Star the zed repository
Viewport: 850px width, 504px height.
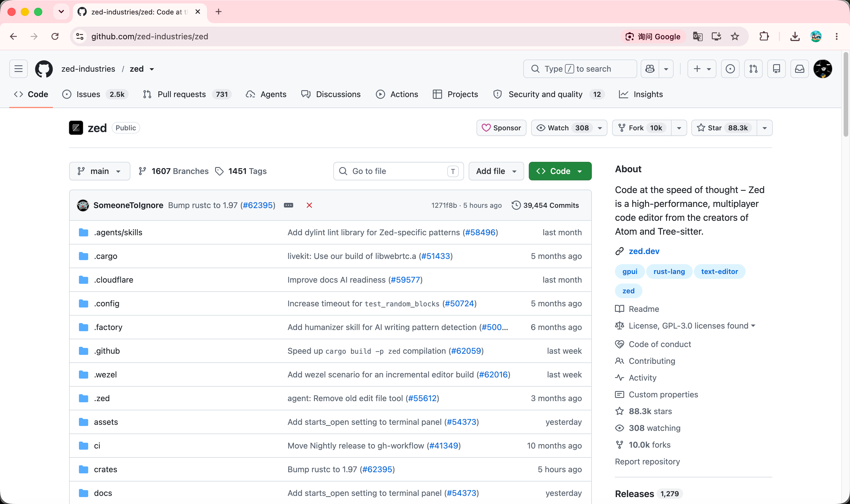724,128
